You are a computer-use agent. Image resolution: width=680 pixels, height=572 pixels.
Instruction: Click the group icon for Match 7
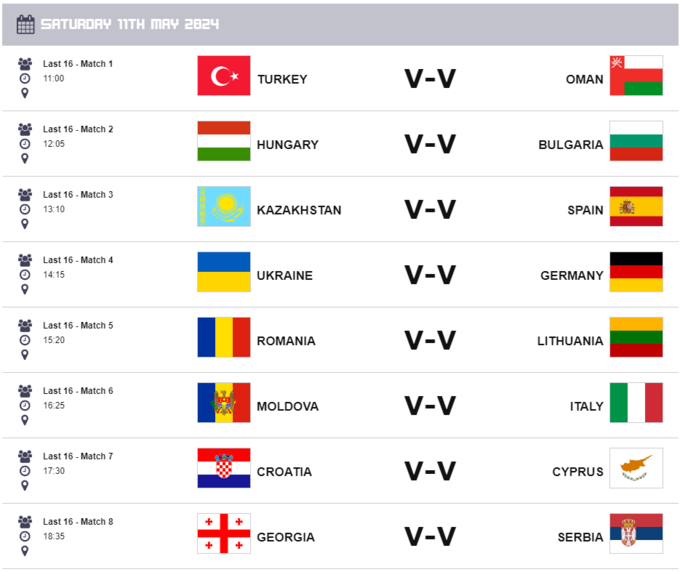tap(25, 456)
